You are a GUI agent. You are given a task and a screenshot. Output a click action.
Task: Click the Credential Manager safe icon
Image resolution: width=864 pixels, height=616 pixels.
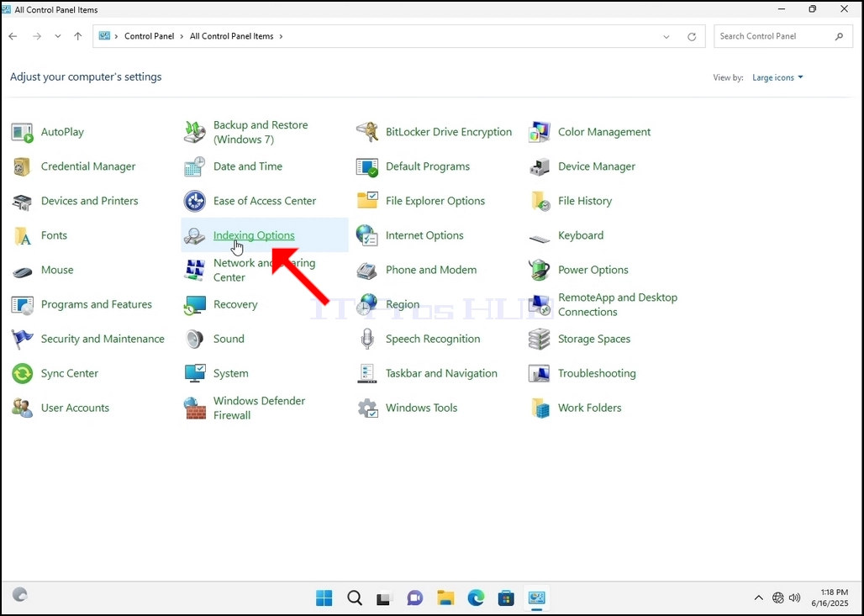(22, 166)
